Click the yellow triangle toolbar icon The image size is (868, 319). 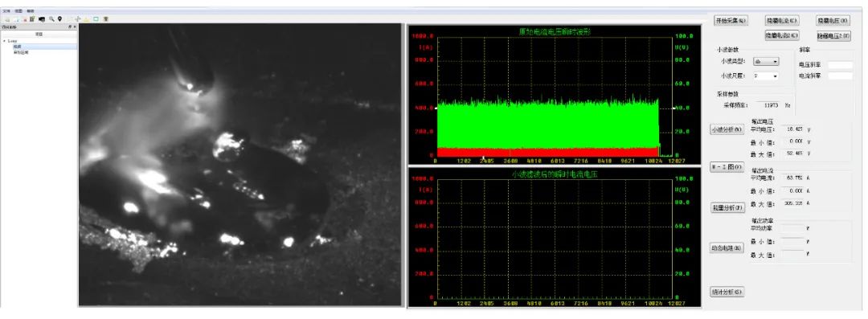86,19
